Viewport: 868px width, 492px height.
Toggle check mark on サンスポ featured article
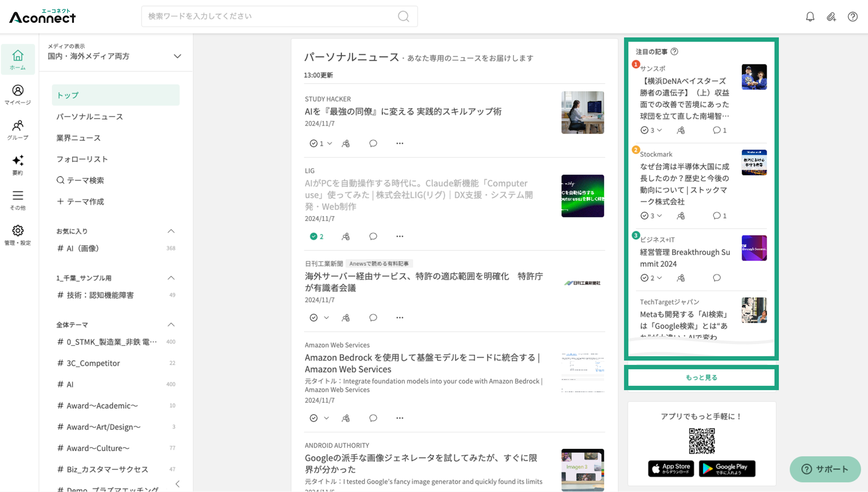(644, 130)
